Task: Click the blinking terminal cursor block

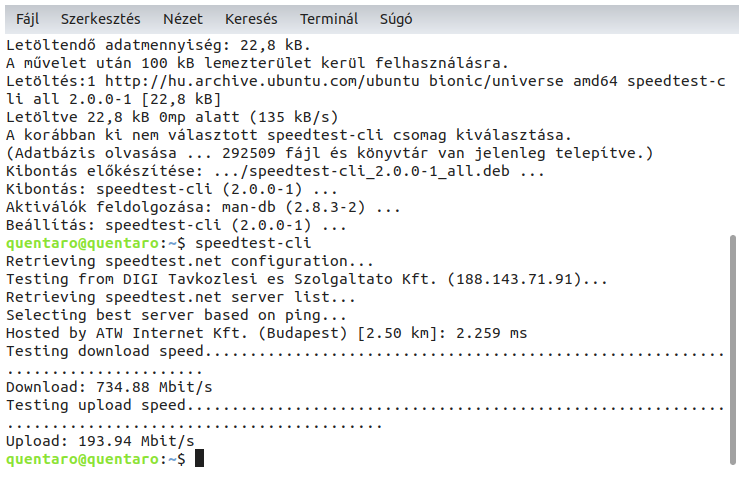Action: click(x=200, y=458)
